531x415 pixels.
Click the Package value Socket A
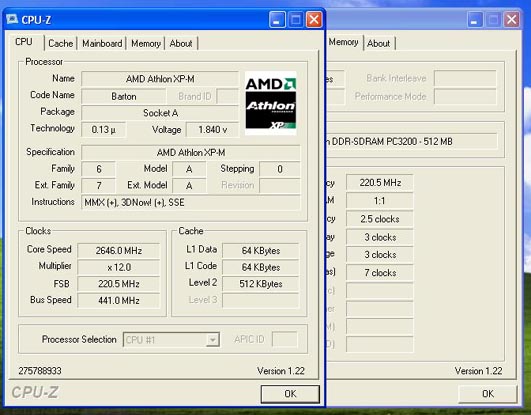coord(160,113)
